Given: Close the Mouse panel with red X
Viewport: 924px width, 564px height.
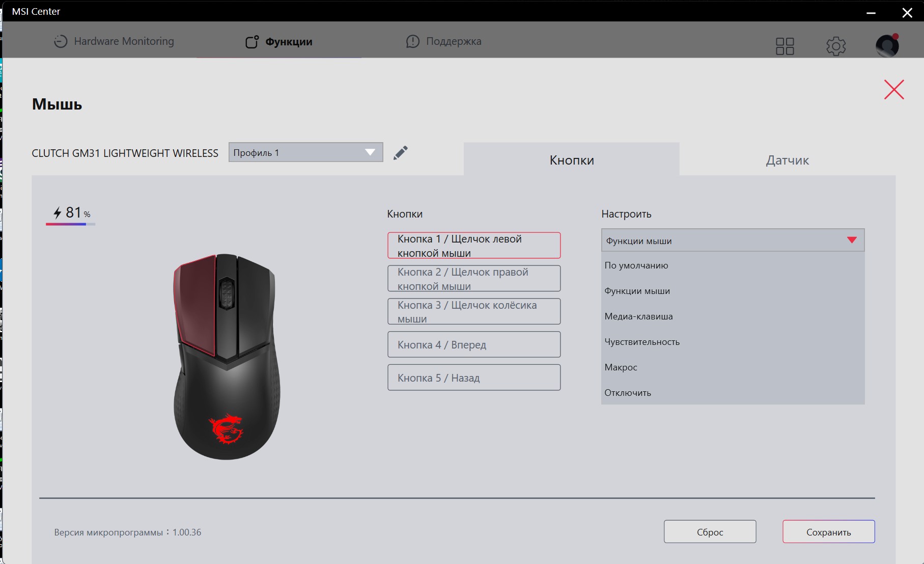Looking at the screenshot, I should (893, 90).
